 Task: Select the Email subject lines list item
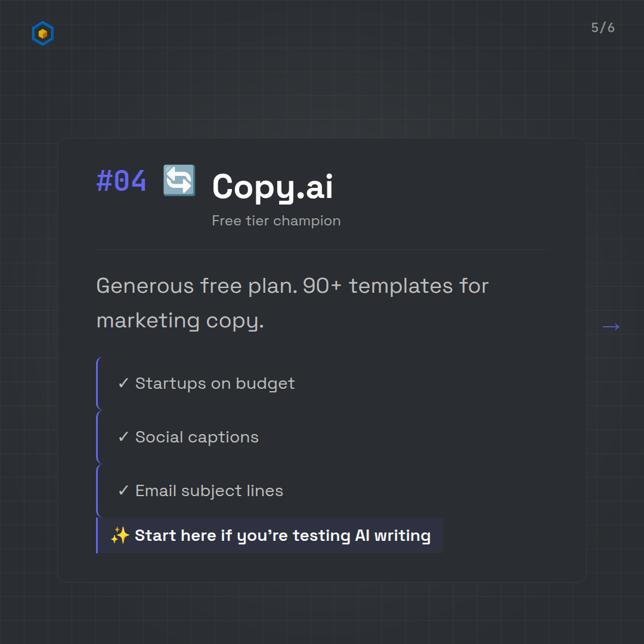[x=209, y=491]
